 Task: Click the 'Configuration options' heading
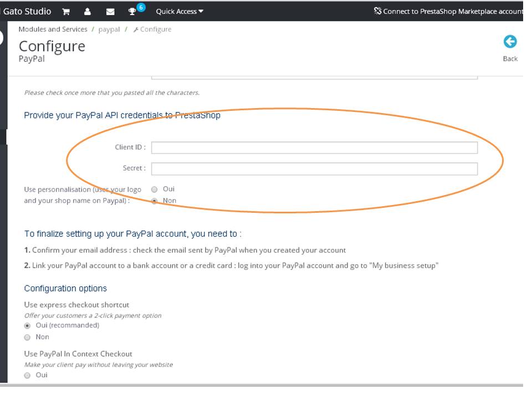pyautogui.click(x=65, y=288)
